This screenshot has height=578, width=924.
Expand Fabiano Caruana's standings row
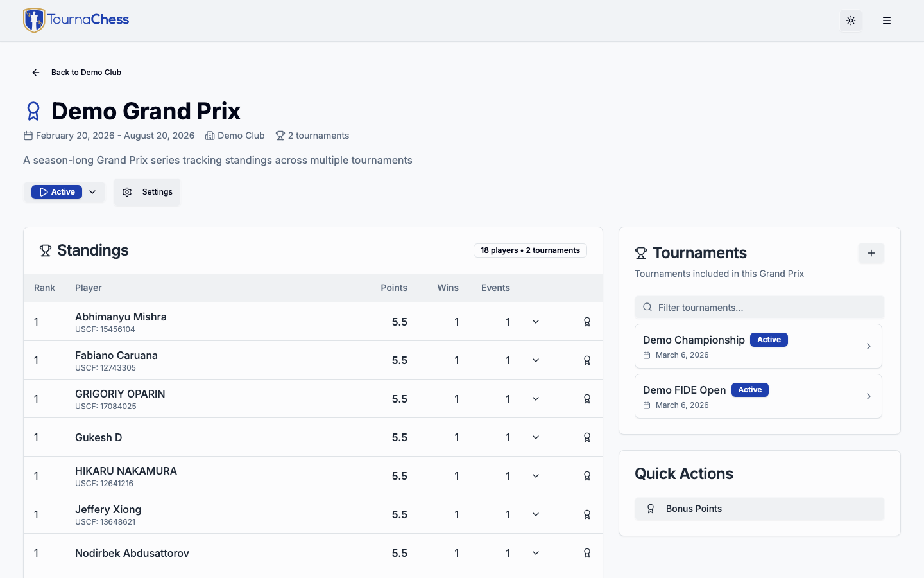[x=536, y=360]
